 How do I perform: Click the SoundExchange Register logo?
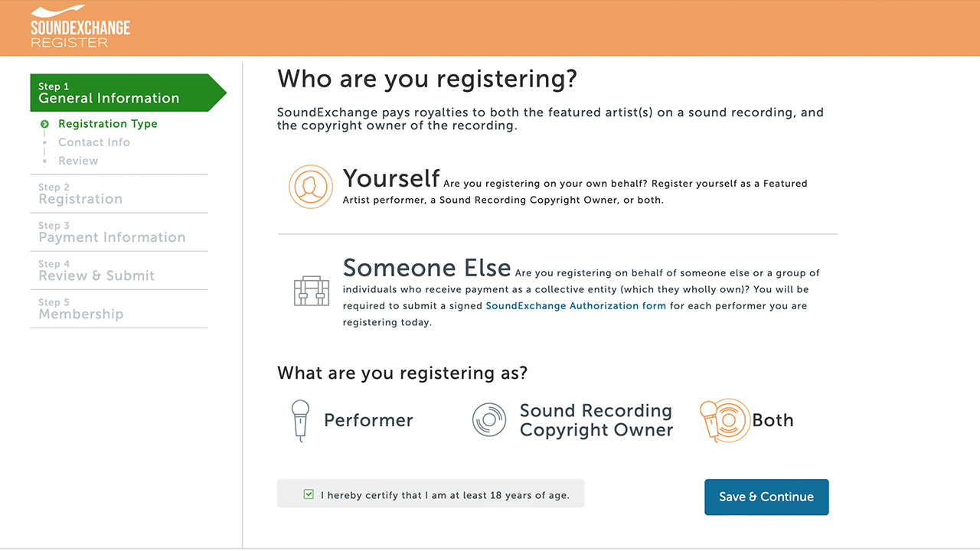point(80,27)
